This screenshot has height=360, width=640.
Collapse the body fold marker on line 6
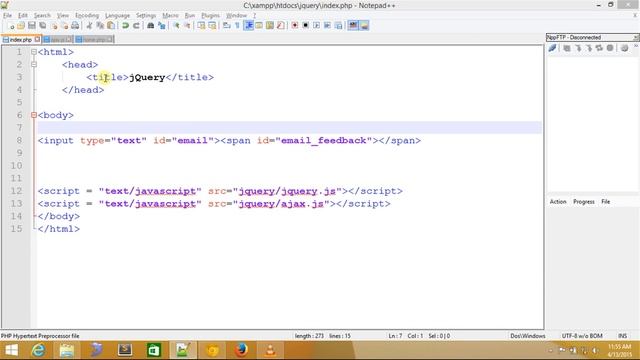34,115
